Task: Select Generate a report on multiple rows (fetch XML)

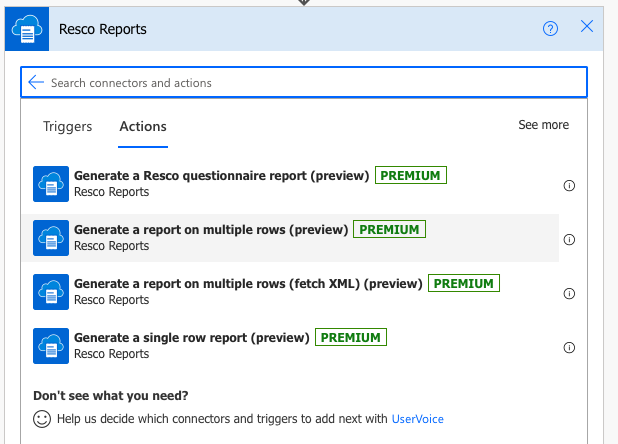Action: tap(290, 292)
